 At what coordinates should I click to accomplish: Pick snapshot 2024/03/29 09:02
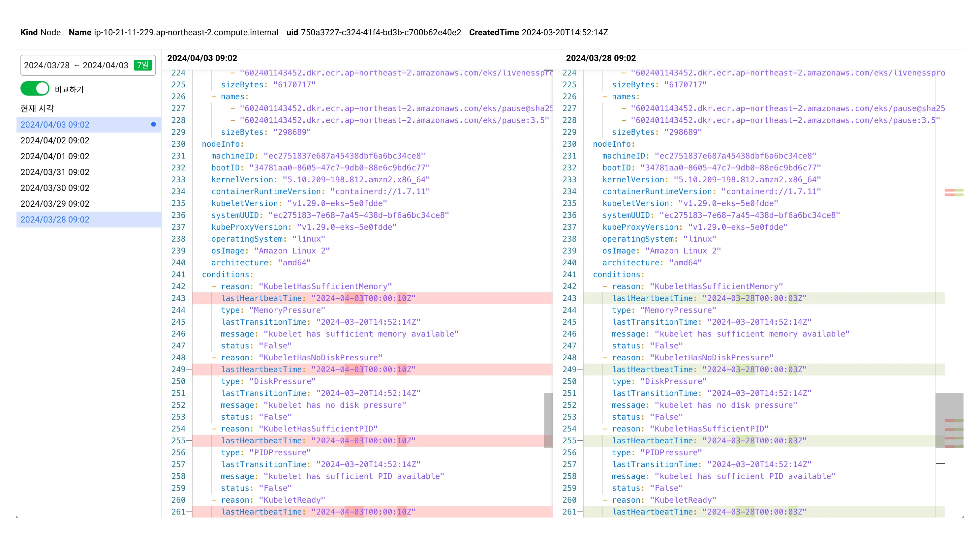point(55,204)
